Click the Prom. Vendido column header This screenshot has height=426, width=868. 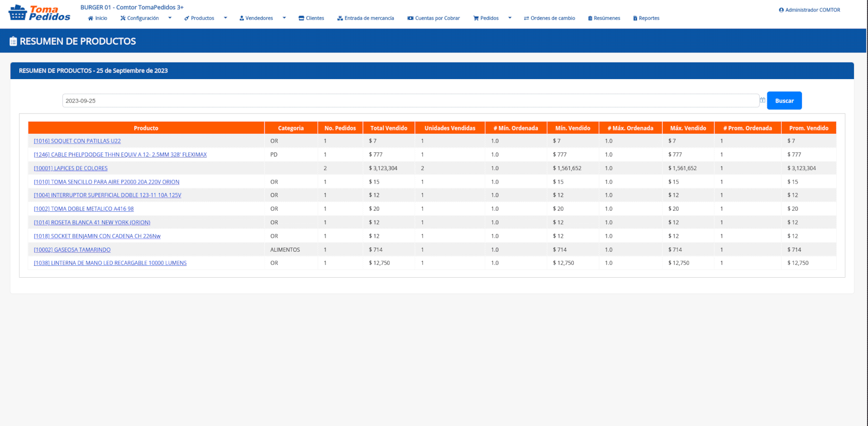(x=809, y=128)
